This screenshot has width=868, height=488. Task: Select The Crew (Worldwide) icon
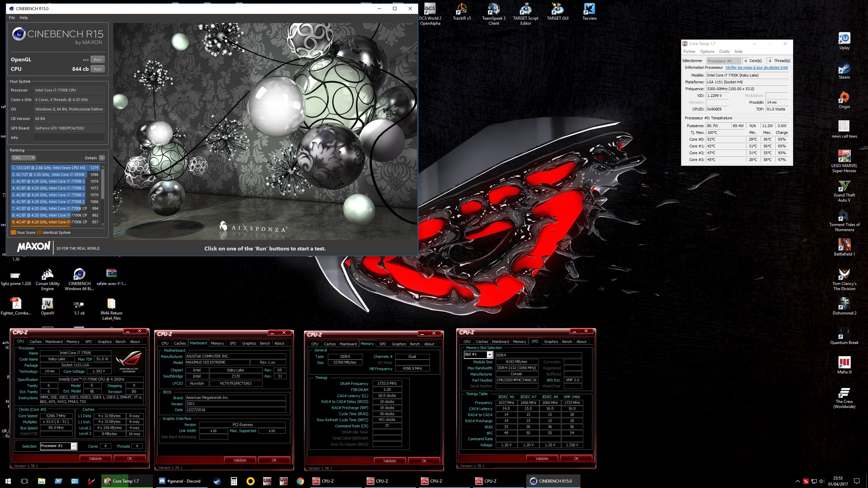[844, 398]
